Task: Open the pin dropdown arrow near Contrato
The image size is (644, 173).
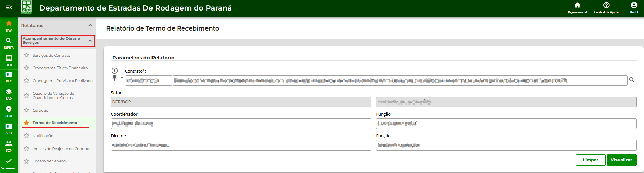Action: pos(122,78)
